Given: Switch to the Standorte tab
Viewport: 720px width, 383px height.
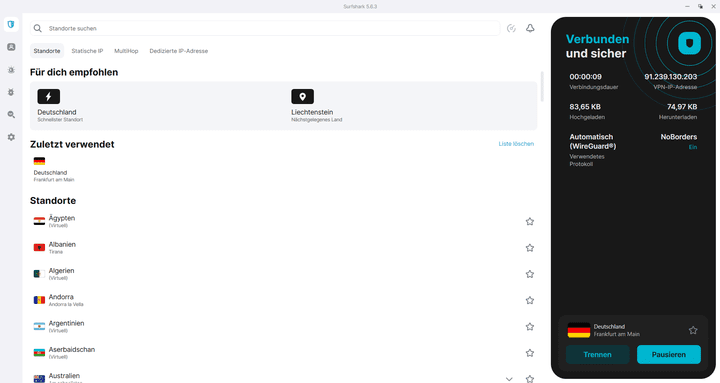Looking at the screenshot, I should point(47,51).
